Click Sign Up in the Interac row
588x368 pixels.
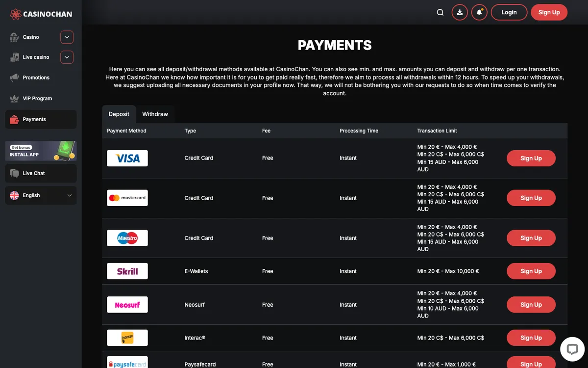tap(531, 338)
